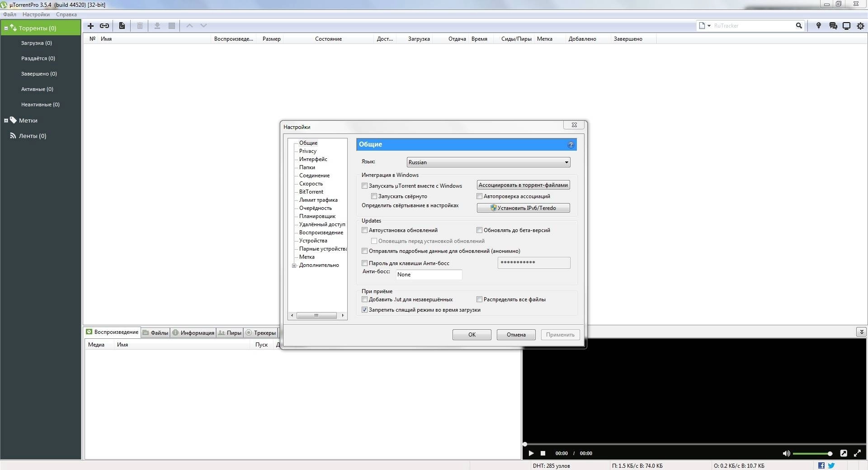Click the search magnifier icon

point(799,26)
